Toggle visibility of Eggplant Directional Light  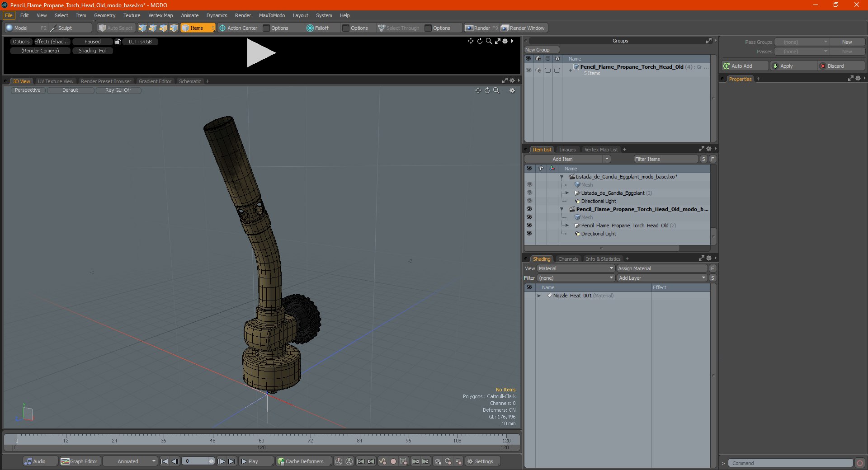(529, 201)
